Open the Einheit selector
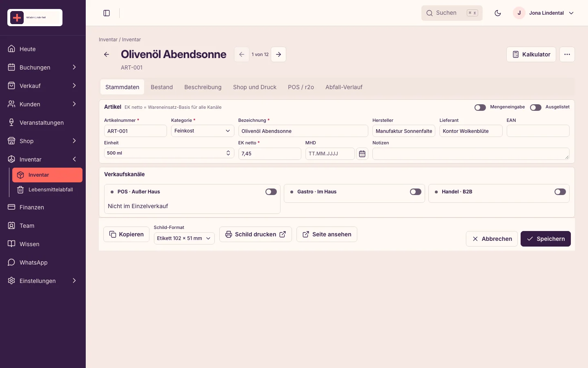 point(169,153)
